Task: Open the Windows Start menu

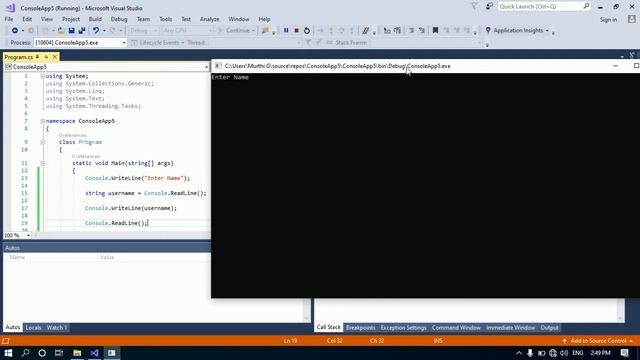Action: coord(8,353)
